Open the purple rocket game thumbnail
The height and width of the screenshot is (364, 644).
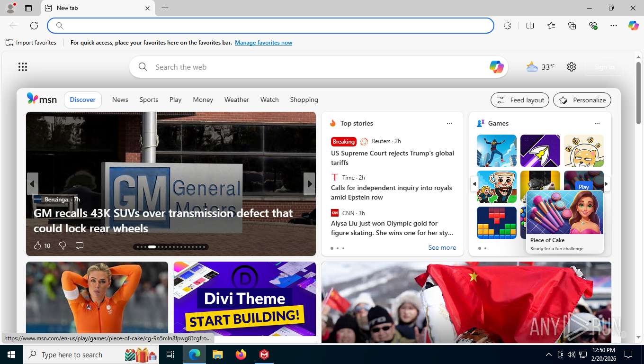(540, 151)
